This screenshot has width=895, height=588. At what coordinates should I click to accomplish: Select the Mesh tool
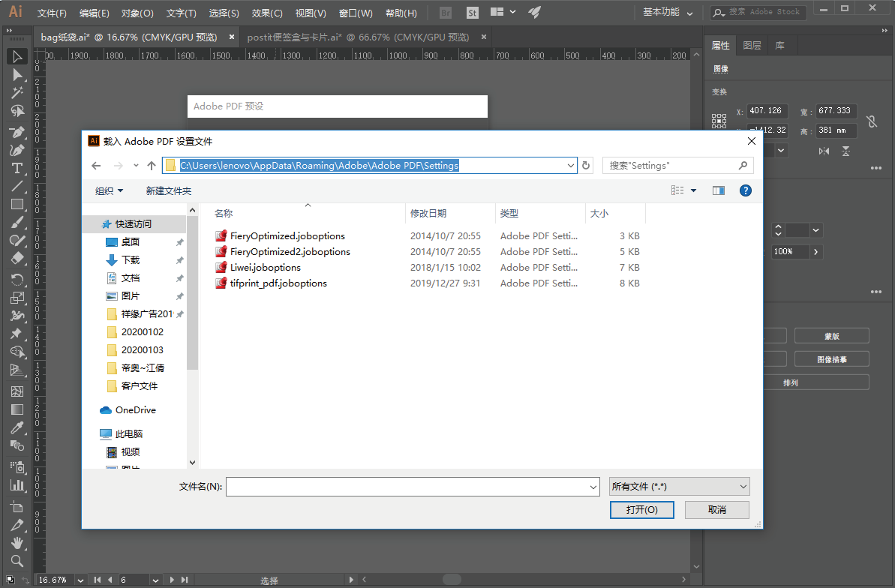tap(17, 391)
